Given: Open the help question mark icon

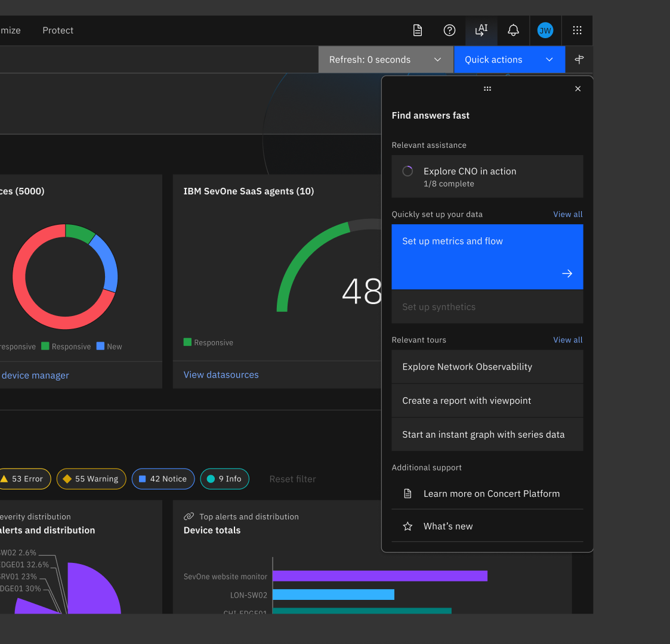Looking at the screenshot, I should tap(449, 30).
